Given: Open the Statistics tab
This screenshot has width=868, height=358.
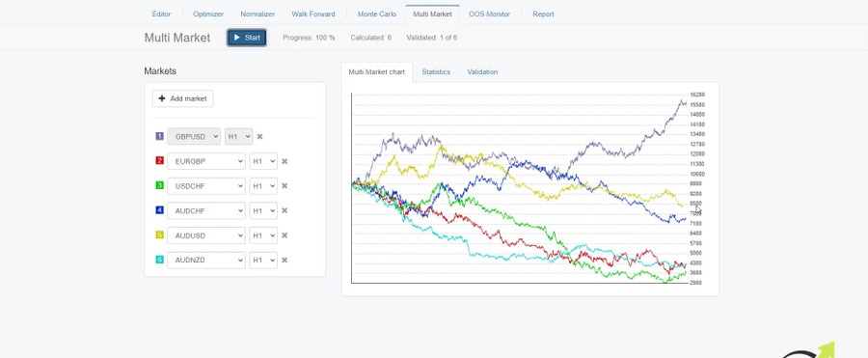Looking at the screenshot, I should pyautogui.click(x=436, y=72).
